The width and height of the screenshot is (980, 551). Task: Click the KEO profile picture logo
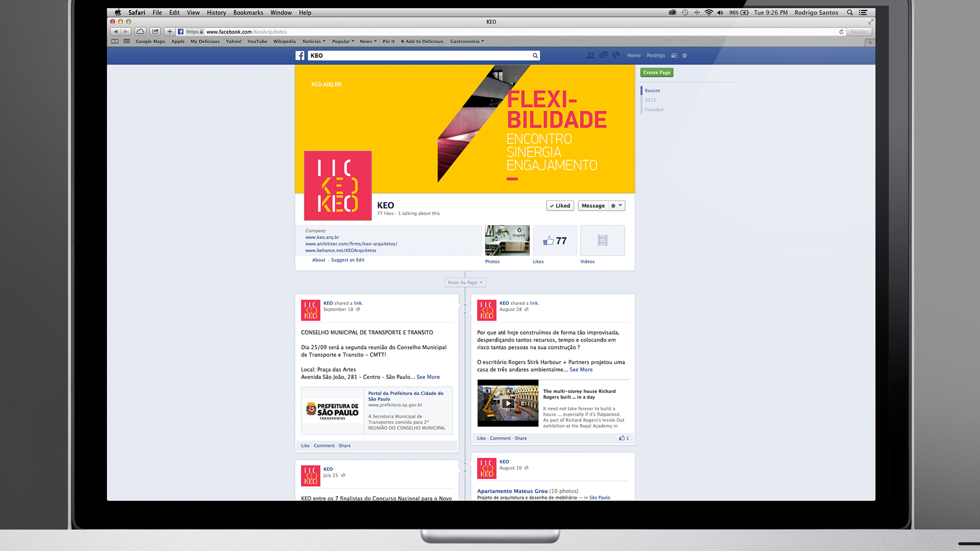click(338, 186)
